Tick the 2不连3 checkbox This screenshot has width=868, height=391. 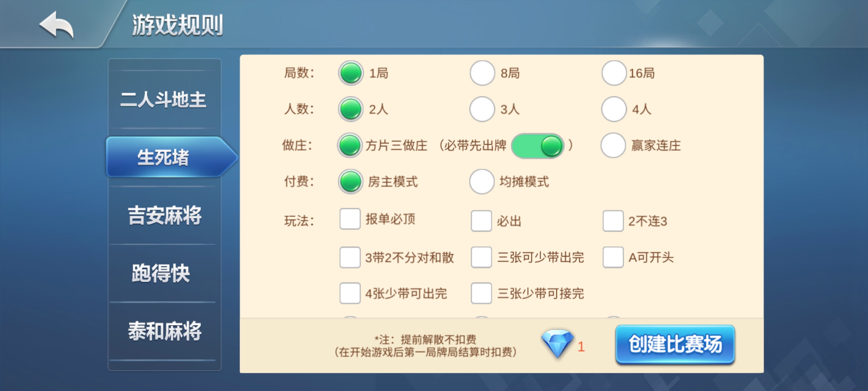[613, 221]
